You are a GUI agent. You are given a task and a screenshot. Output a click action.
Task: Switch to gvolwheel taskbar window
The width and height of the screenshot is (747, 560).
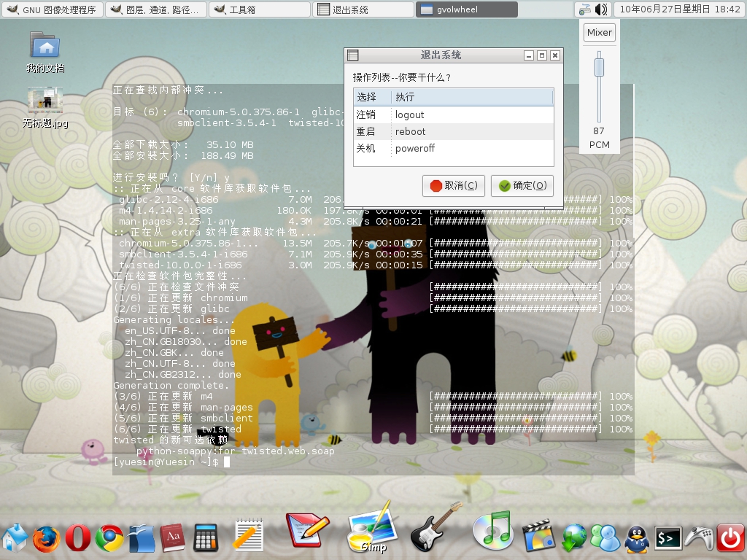pyautogui.click(x=466, y=9)
